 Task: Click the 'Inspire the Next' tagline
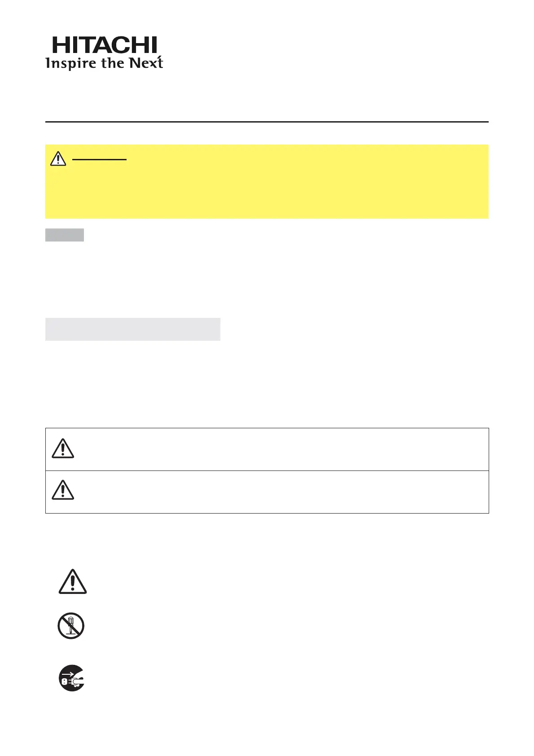point(104,63)
